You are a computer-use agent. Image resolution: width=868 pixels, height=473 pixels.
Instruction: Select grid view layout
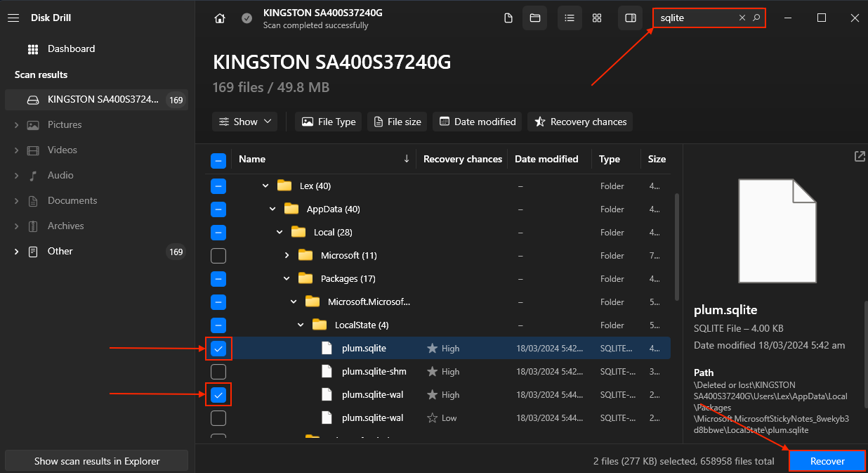(596, 18)
